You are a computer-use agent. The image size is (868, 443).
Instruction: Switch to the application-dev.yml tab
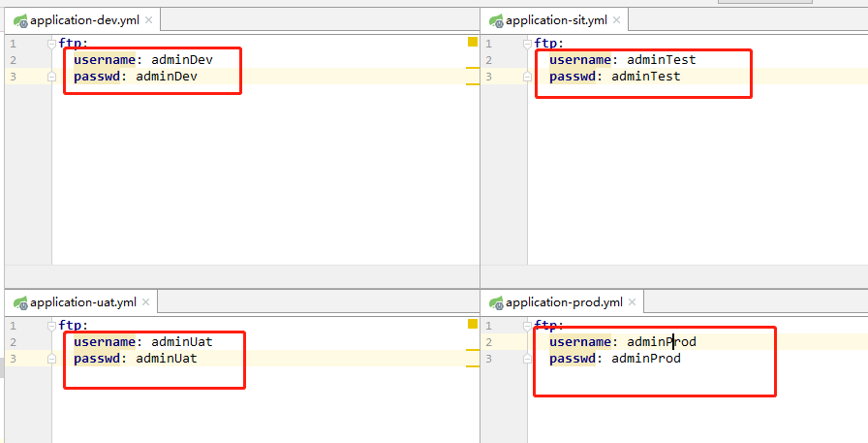pyautogui.click(x=83, y=20)
